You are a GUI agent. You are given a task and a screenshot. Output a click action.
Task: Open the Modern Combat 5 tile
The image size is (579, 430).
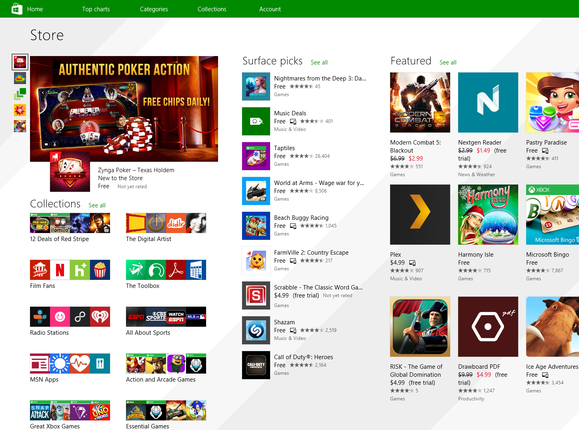coord(420,102)
